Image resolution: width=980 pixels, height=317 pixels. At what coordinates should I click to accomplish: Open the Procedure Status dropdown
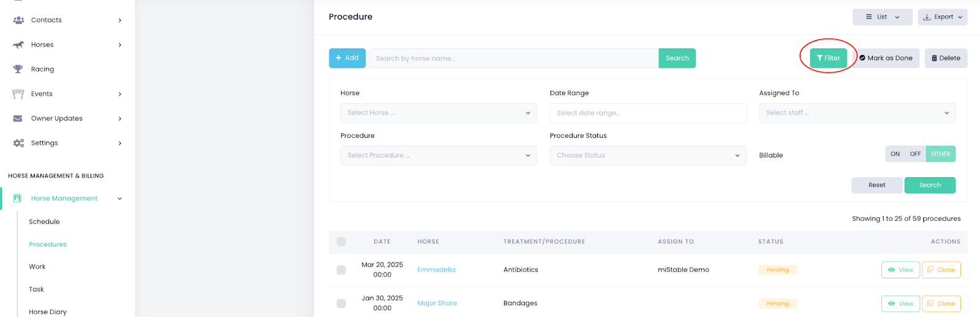coord(647,155)
